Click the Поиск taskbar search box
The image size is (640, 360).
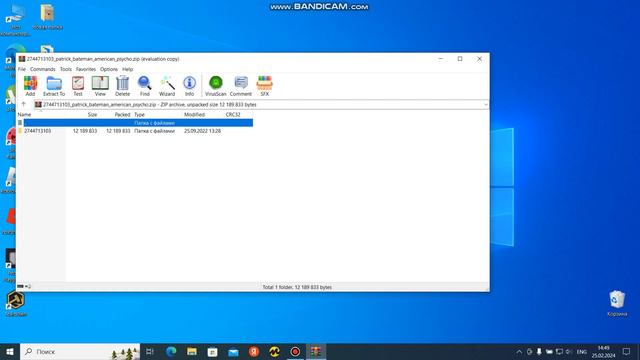tap(80, 351)
